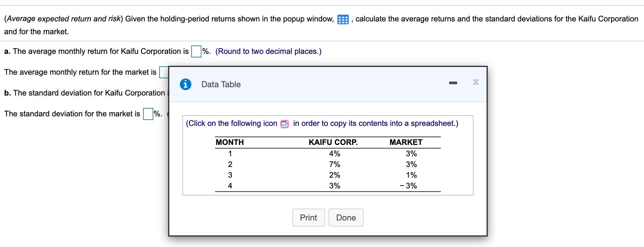
Task: Click market return 3% for month 2
Action: coord(411,164)
